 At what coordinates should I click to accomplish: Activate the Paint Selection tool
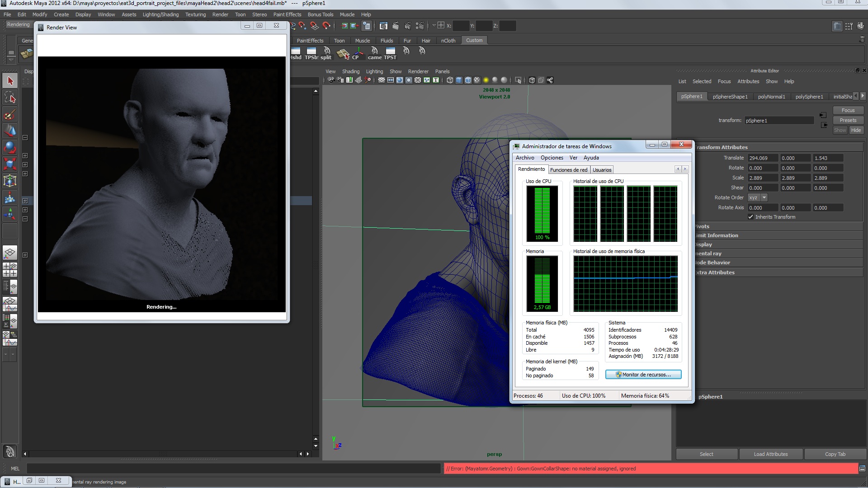[10, 114]
